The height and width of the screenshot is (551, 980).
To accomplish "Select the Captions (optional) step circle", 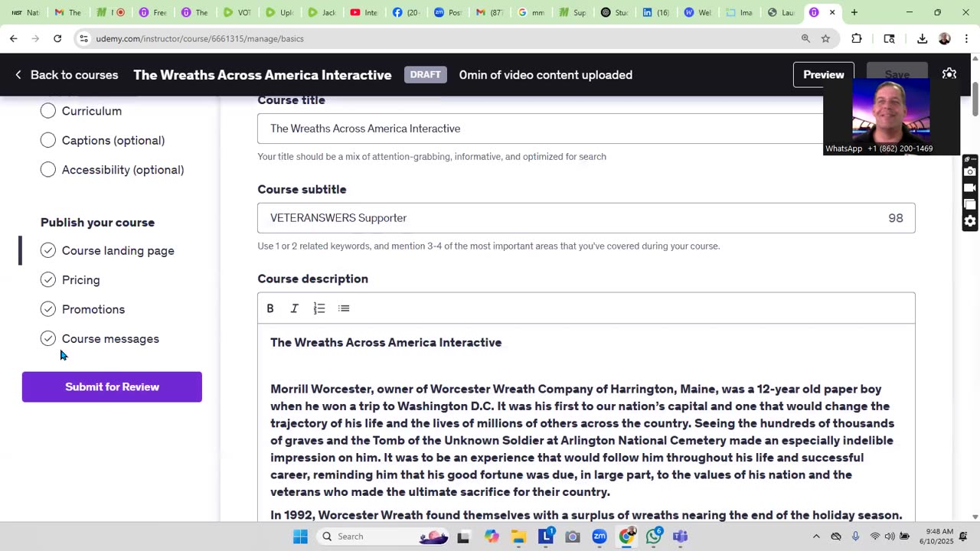I will tap(48, 140).
